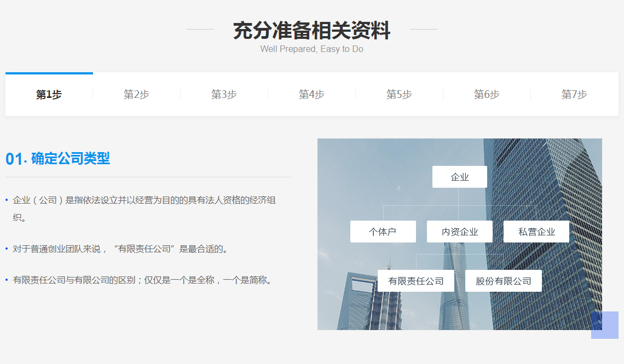
Task: Select the 股份有限公司 diagram box
Action: 503,281
